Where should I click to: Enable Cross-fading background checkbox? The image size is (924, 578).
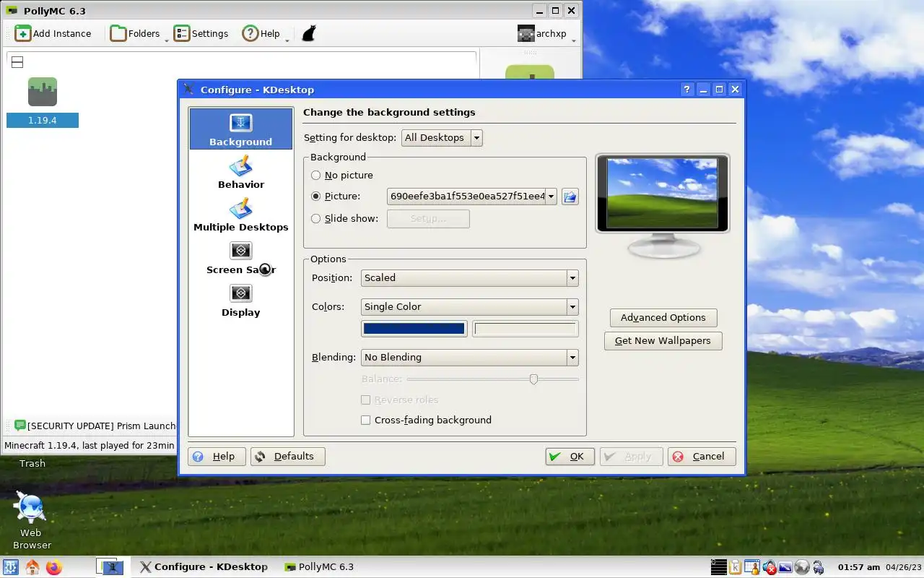(x=365, y=420)
